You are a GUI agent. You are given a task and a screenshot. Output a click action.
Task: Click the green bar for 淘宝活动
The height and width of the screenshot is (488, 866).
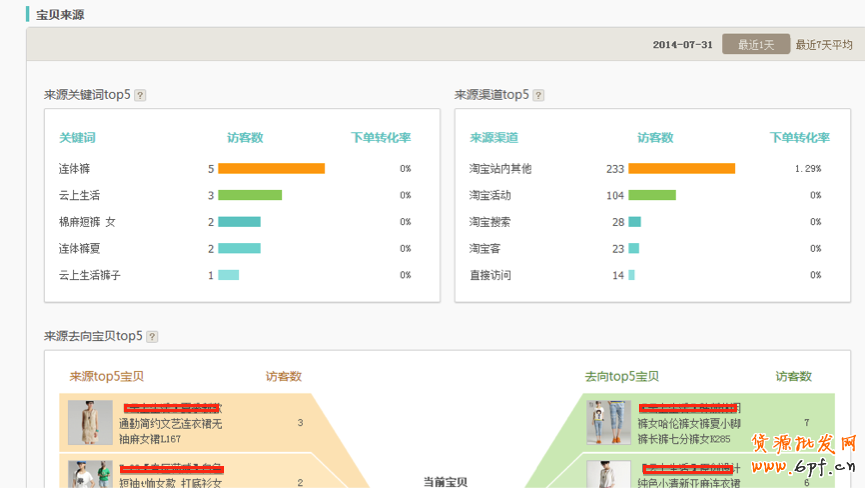652,195
